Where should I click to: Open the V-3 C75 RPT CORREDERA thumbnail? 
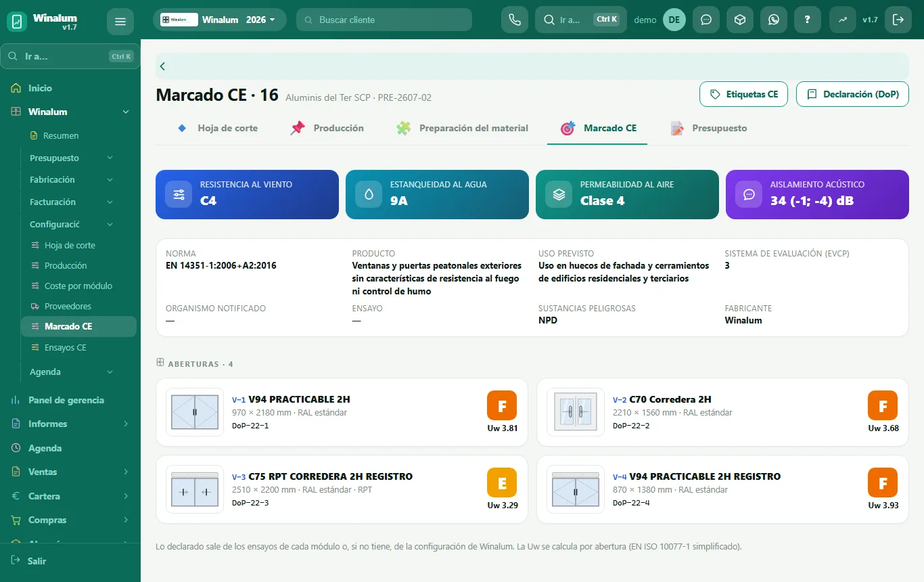click(195, 489)
